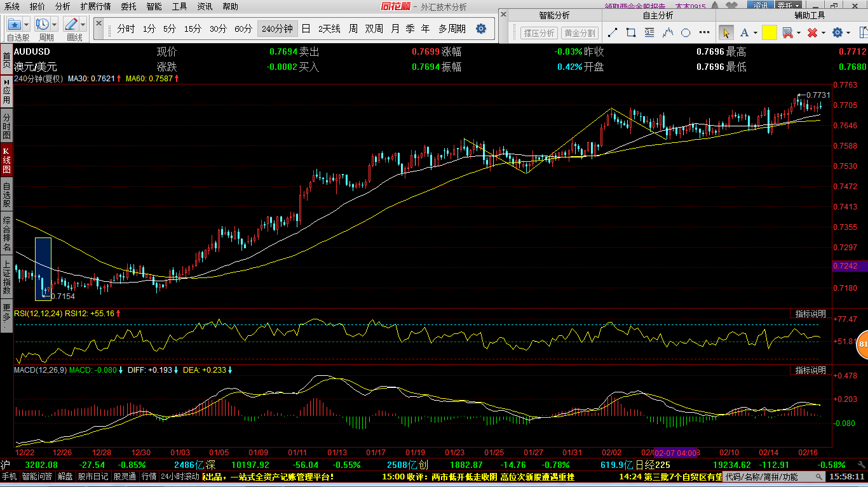868x487 pixels.
Task: Switch chart to 60分 period
Action: (x=243, y=29)
